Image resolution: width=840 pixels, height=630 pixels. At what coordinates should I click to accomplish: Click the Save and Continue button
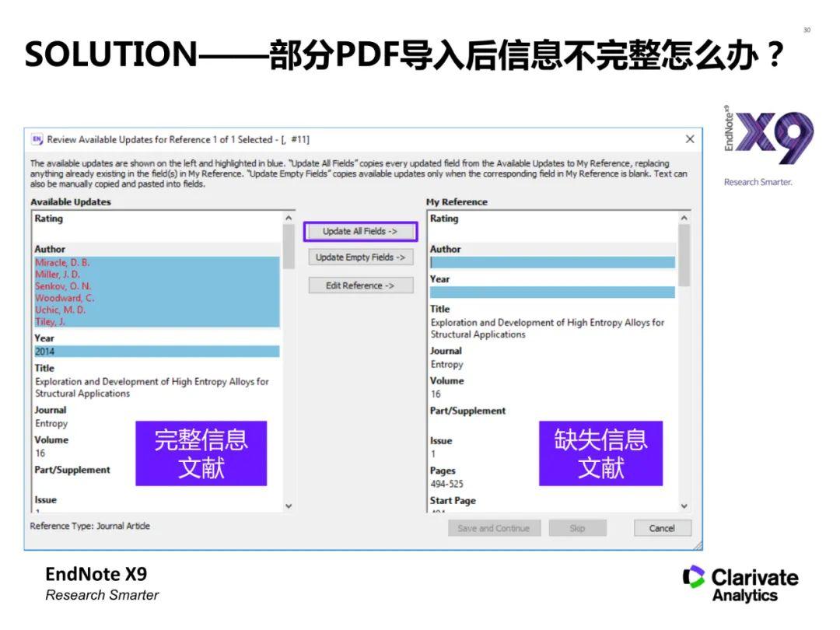tap(495, 528)
